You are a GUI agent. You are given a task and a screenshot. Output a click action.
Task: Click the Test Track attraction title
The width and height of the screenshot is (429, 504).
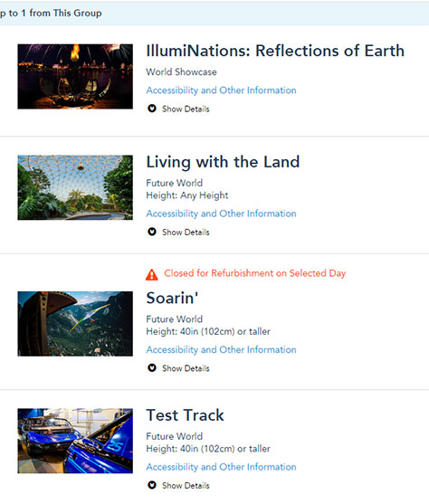coord(185,415)
